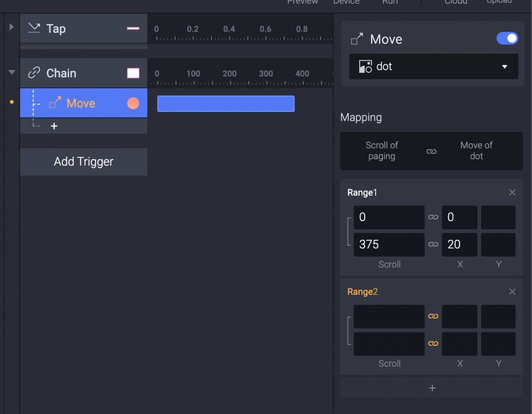Click the Range1 label

point(362,192)
